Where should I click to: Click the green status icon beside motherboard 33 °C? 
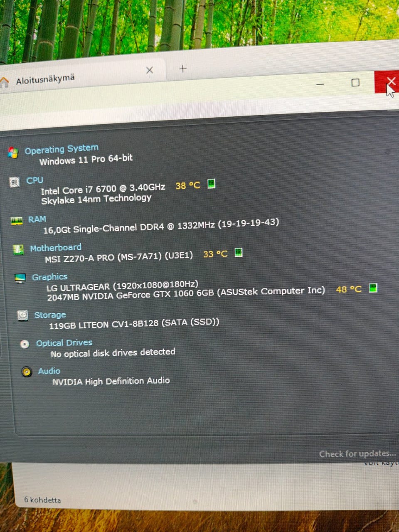coord(239,252)
